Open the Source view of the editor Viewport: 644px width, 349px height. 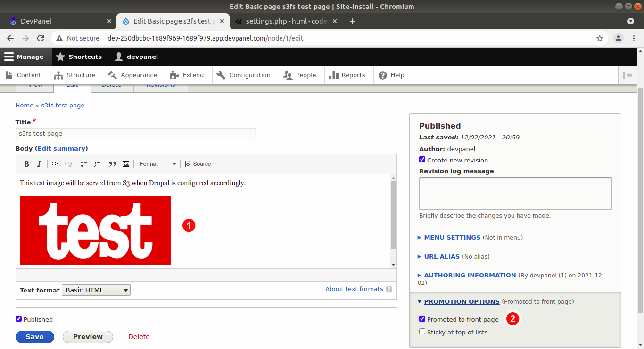click(198, 163)
